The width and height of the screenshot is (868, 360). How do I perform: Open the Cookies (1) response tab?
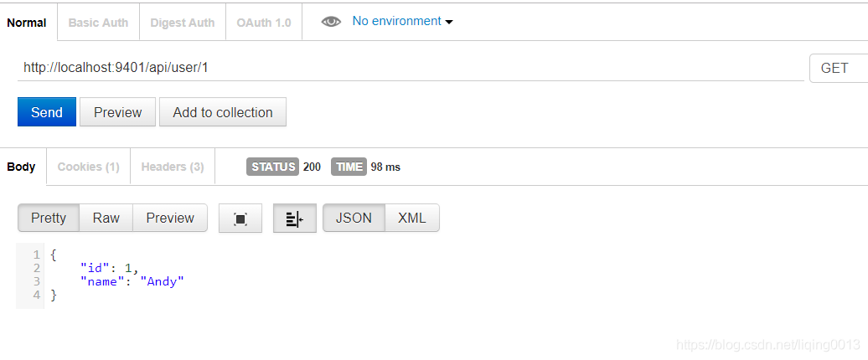point(89,167)
